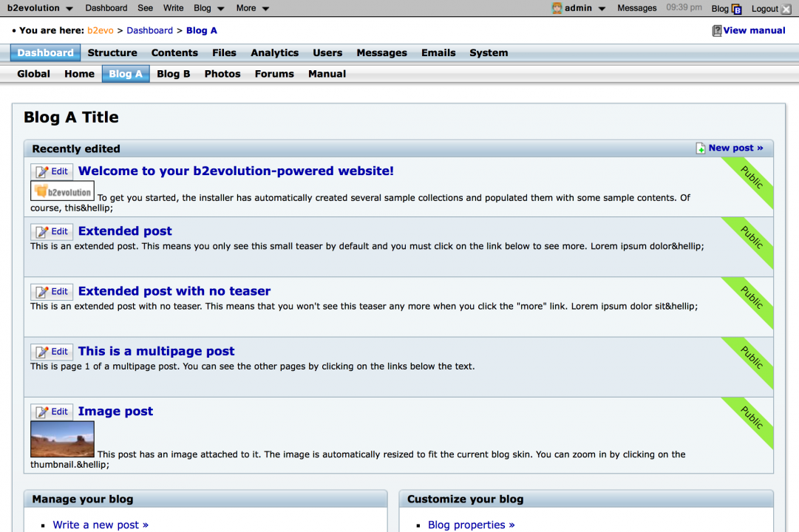Viewport: 799px width, 532px height.
Task: Open the Image post desert thumbnail
Action: point(62,439)
